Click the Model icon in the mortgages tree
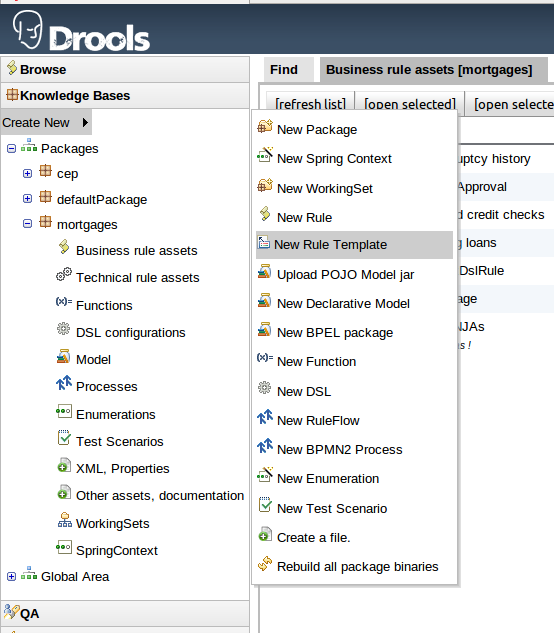Image resolution: width=554 pixels, height=633 pixels. coord(63,356)
